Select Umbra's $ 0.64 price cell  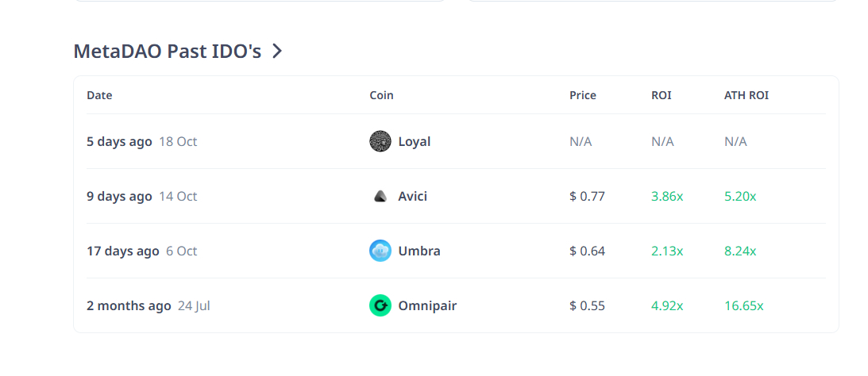(587, 251)
